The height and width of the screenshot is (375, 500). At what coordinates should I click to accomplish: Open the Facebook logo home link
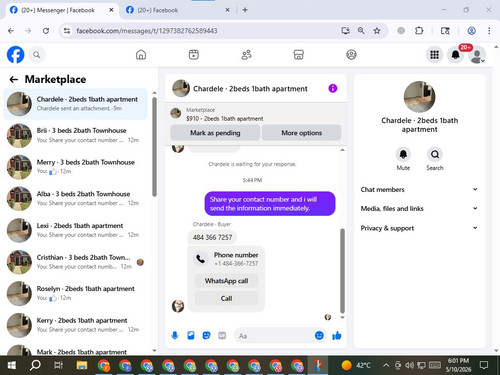click(x=15, y=55)
